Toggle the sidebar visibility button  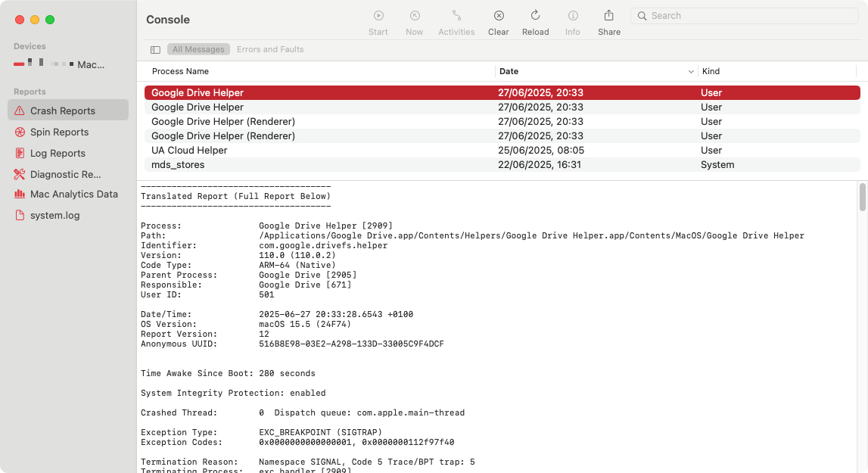pyautogui.click(x=155, y=48)
